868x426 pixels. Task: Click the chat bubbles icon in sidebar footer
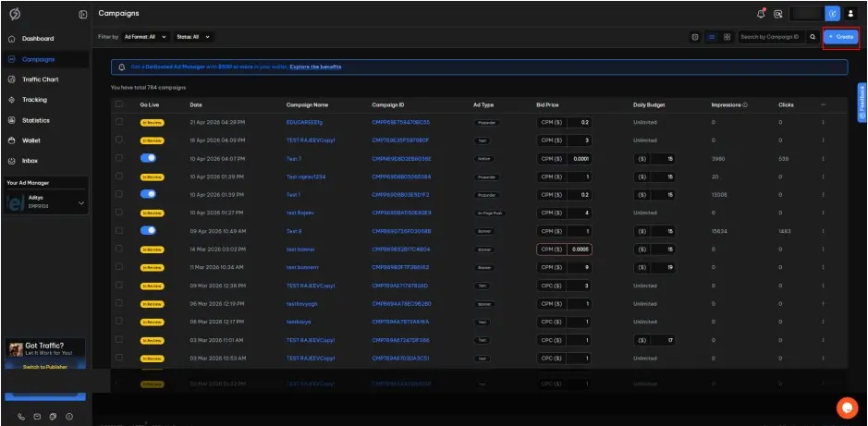click(x=53, y=417)
